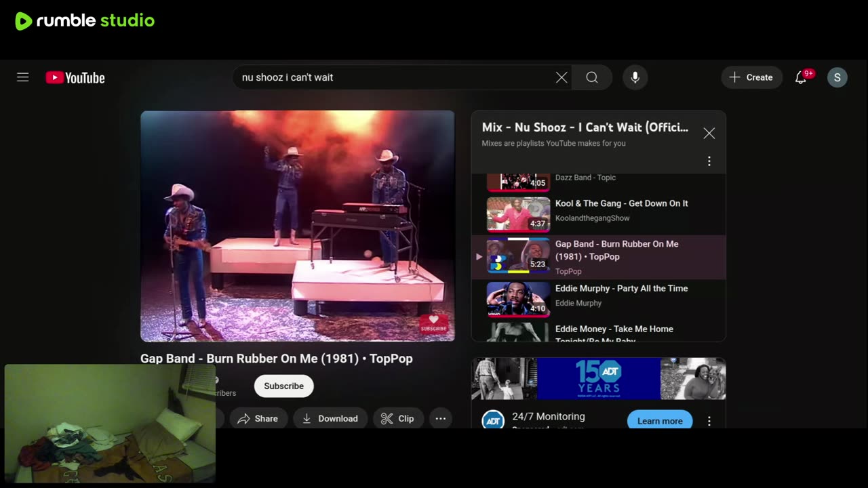Clear the search box with X icon
Viewport: 868px width, 488px height.
point(561,77)
